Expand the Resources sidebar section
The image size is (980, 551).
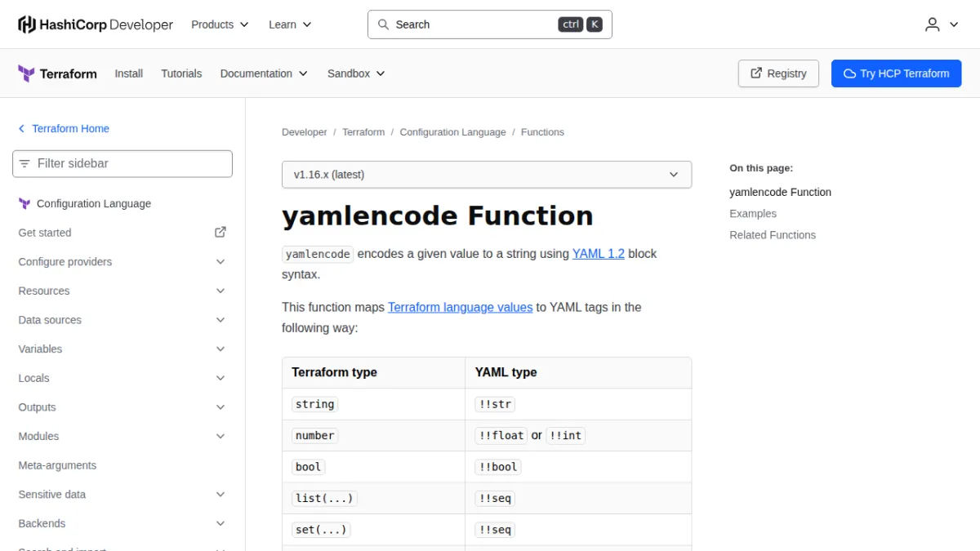[122, 291]
